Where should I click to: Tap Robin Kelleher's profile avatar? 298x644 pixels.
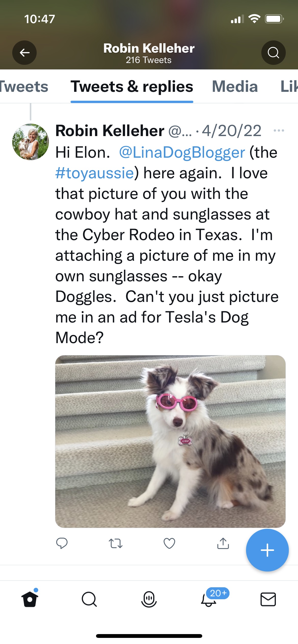(x=30, y=142)
